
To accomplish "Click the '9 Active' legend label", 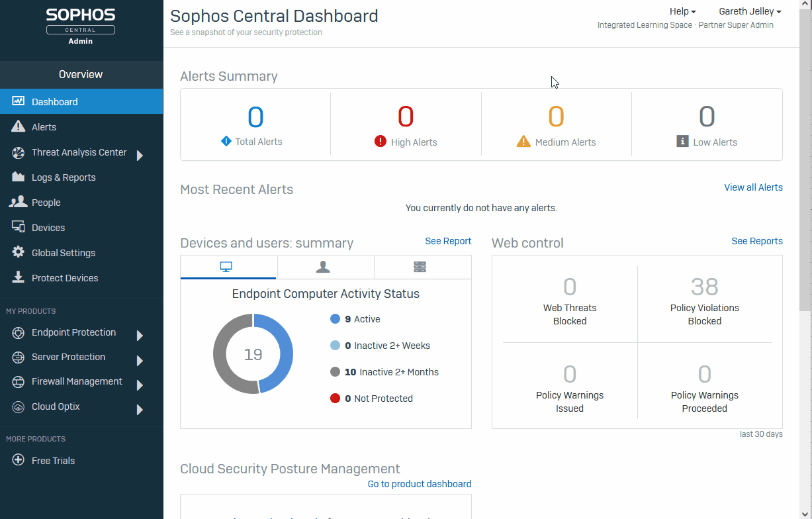I will pos(363,319).
